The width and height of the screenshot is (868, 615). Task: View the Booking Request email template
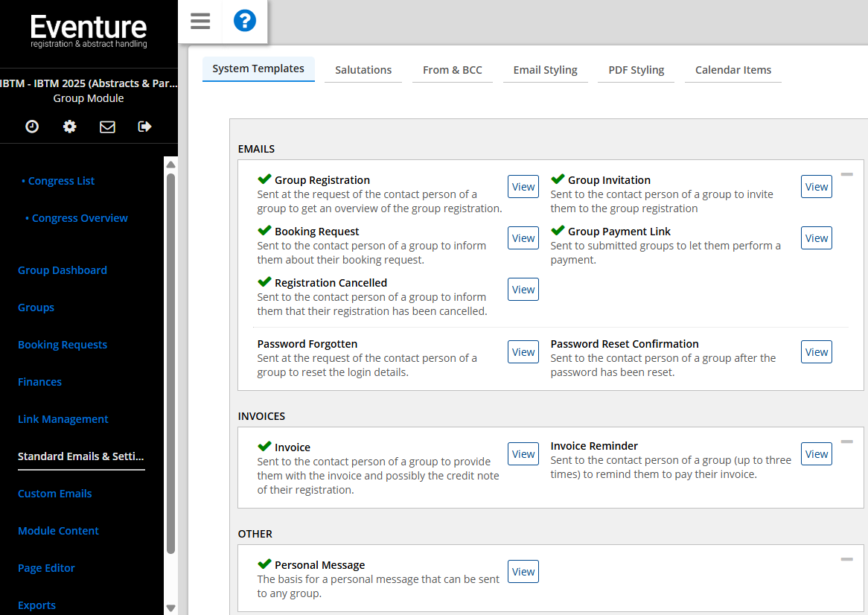[523, 238]
